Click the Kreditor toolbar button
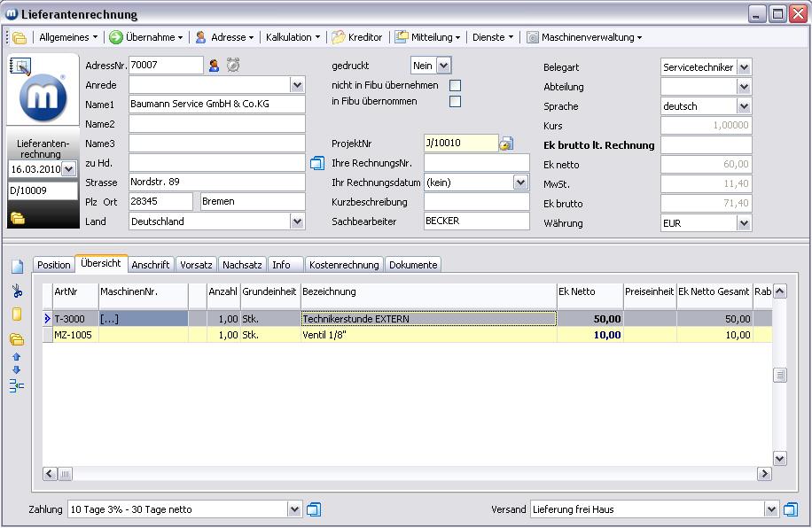812x528 pixels. (357, 37)
